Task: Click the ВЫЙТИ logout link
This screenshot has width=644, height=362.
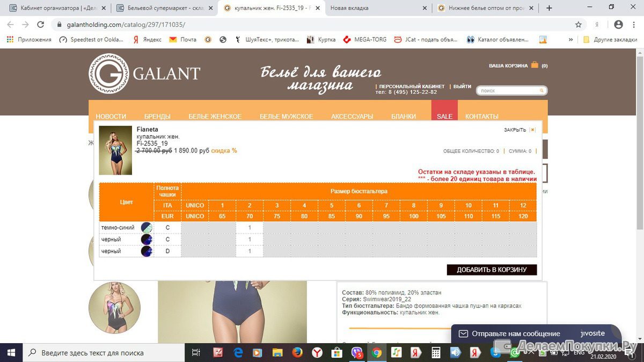Action: pos(462,86)
